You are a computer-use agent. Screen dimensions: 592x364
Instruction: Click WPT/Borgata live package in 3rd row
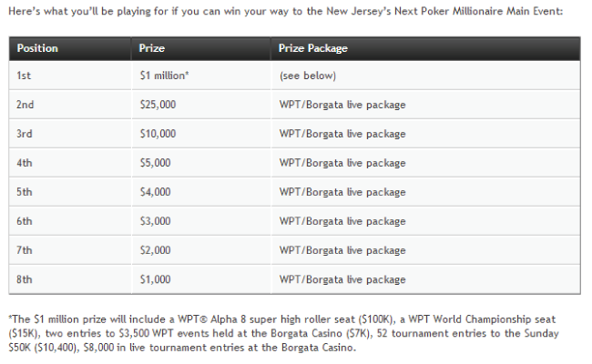coord(342,134)
